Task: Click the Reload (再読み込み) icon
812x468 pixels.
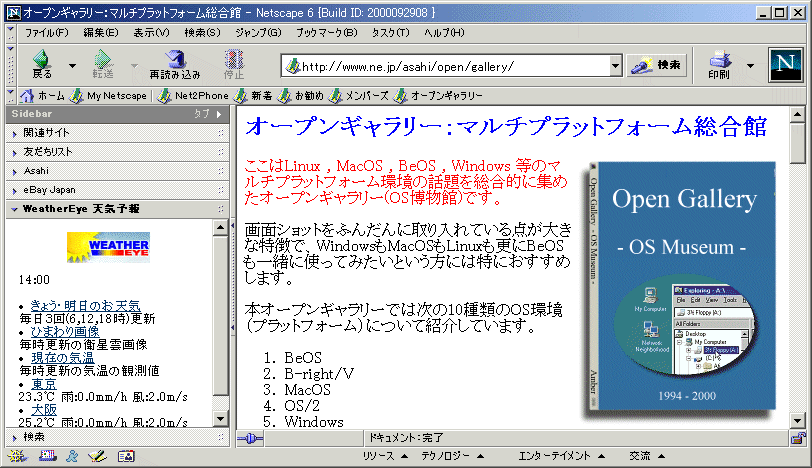Action: click(176, 58)
